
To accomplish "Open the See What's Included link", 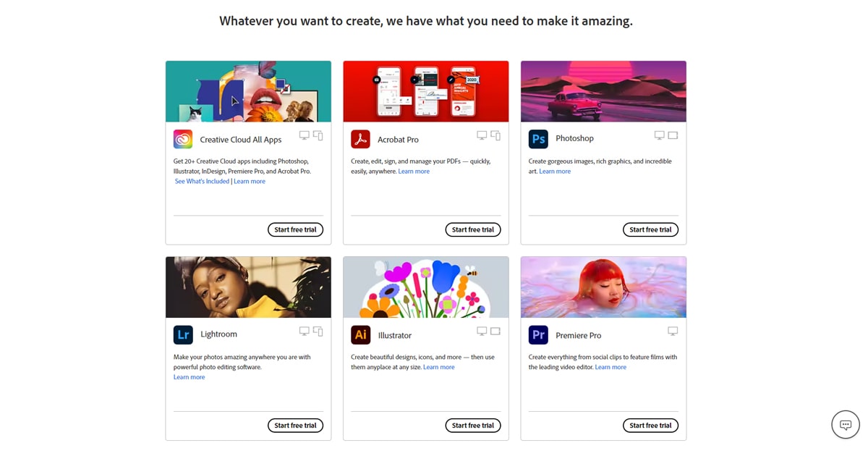I will (x=202, y=182).
